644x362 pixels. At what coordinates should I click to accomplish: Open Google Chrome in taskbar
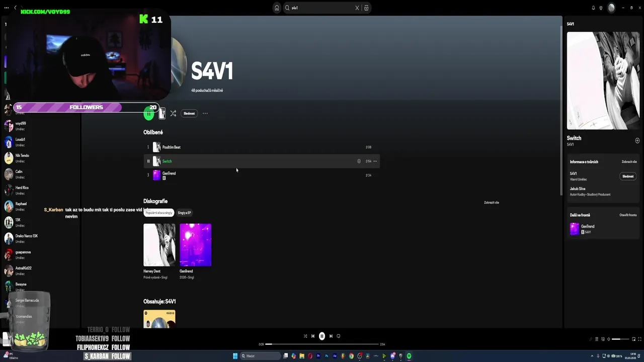[x=352, y=356]
